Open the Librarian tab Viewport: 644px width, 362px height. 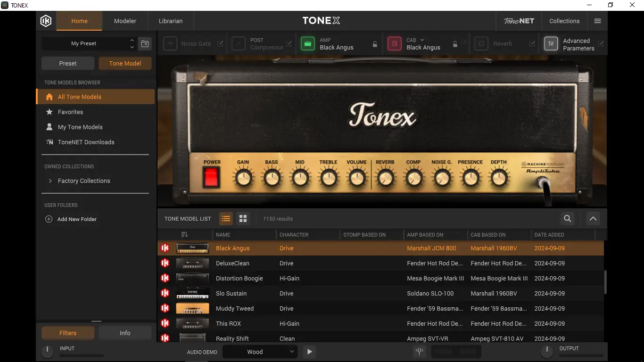171,21
